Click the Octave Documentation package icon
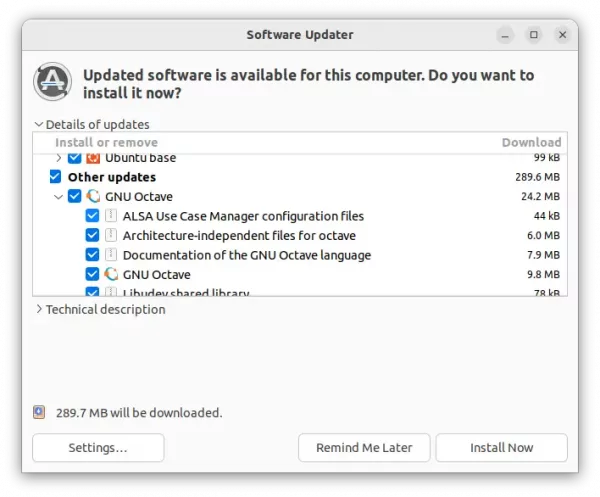Screen dimensions: 600x497 (x=111, y=255)
